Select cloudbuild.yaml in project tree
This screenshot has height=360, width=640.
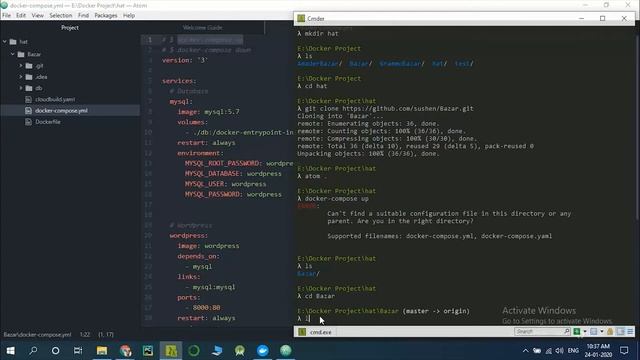pyautogui.click(x=55, y=99)
